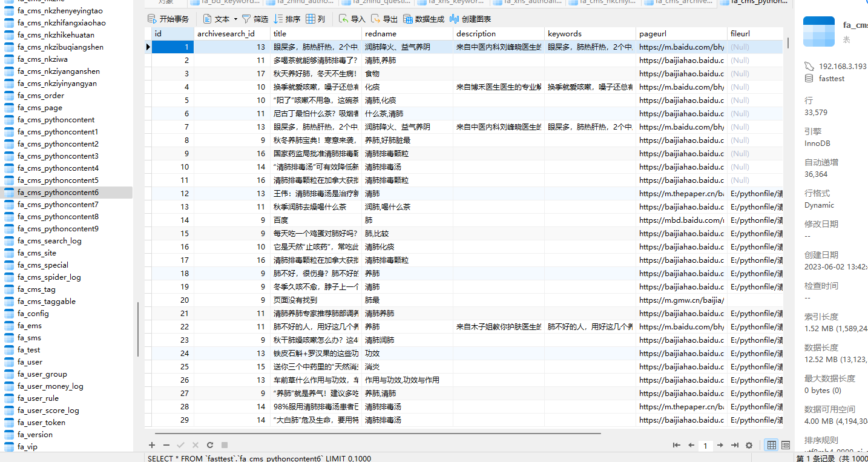
Task: Click the pageurl column header
Action: pos(682,33)
